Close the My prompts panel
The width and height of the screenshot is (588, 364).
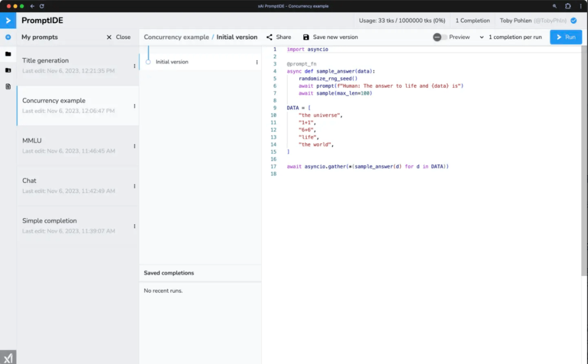[118, 37]
